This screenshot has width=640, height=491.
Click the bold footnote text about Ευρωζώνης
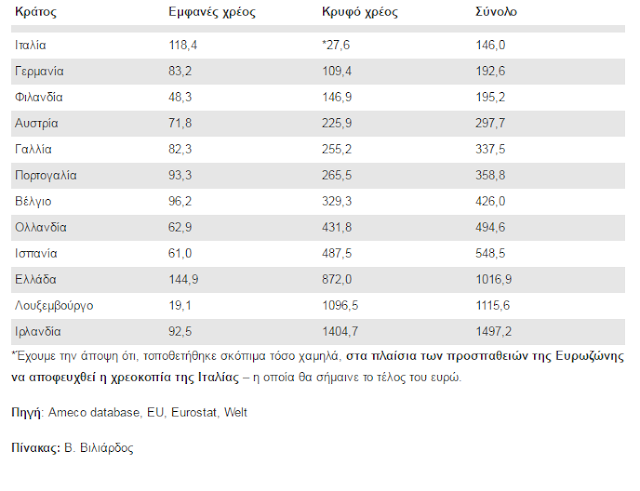[318, 367]
